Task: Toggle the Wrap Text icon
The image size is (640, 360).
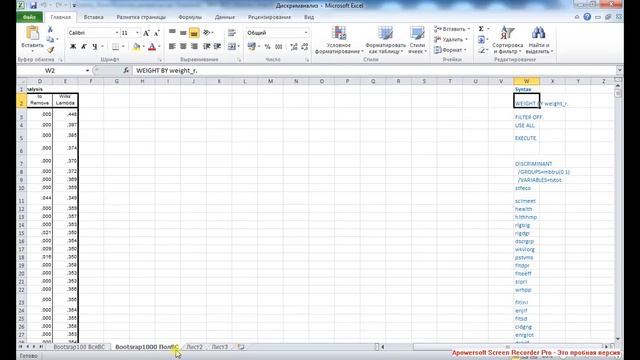Action: (x=232, y=33)
